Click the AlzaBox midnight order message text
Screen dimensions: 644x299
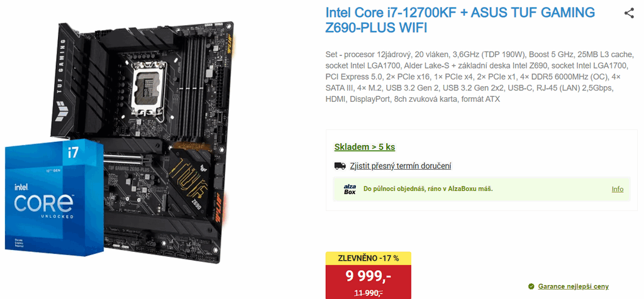[428, 189]
